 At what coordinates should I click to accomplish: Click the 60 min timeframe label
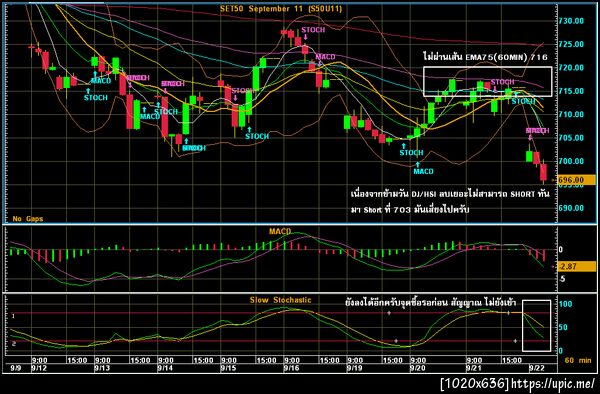(x=578, y=360)
